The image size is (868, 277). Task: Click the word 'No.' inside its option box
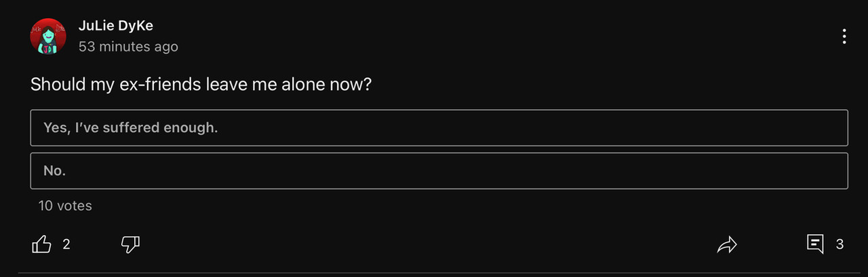(54, 171)
